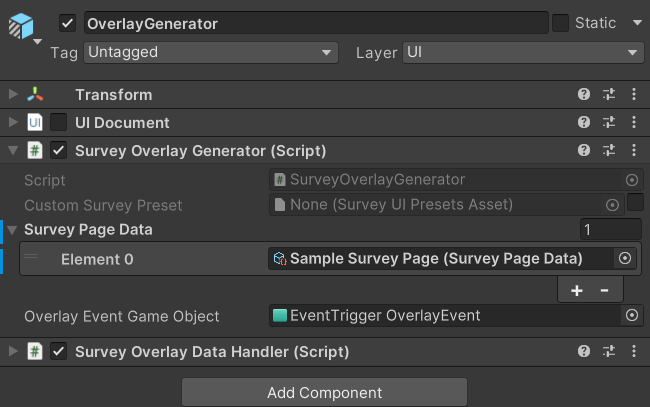Open Transform three-dot context menu
The width and height of the screenshot is (650, 407).
[634, 94]
